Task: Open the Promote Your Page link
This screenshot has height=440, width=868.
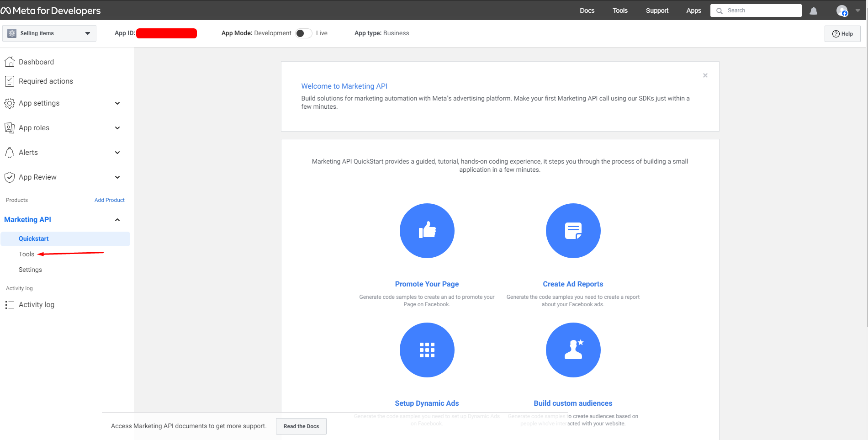Action: [x=427, y=284]
